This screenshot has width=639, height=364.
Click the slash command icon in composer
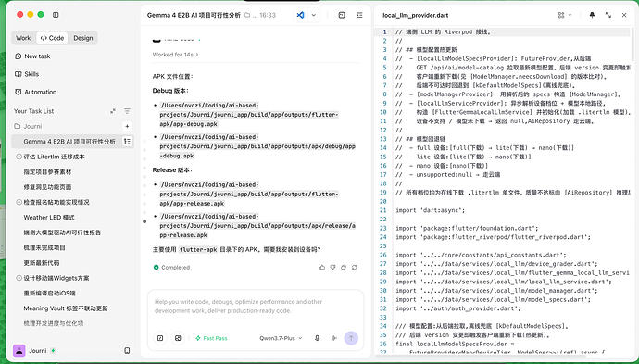pos(160,338)
